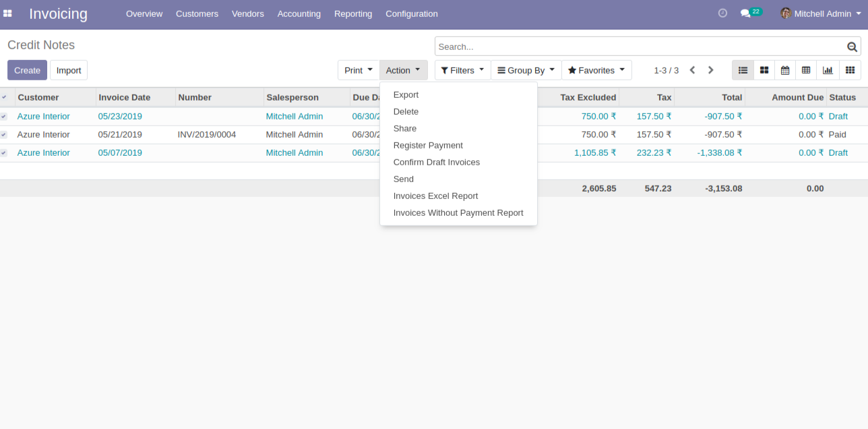The image size is (868, 429).
Task: Go to previous page arrow
Action: (x=692, y=70)
